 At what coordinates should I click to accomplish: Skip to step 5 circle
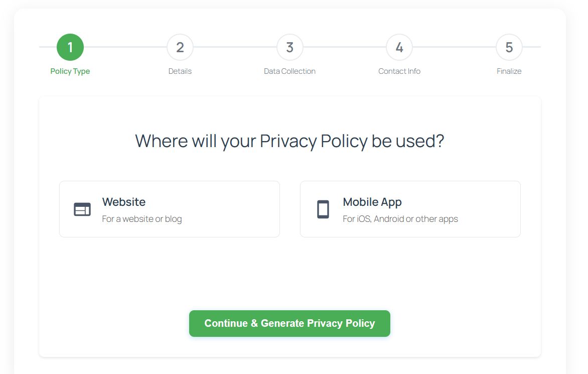point(509,47)
